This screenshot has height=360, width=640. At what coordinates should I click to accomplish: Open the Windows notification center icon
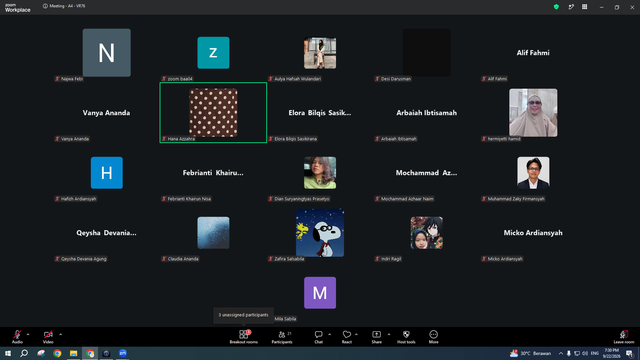pyautogui.click(x=630, y=353)
